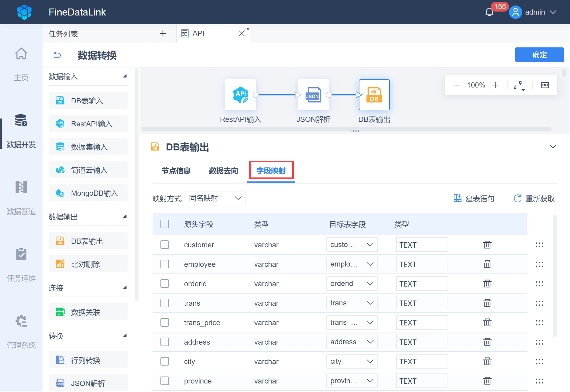Open target field dropdown for employee

coord(352,264)
